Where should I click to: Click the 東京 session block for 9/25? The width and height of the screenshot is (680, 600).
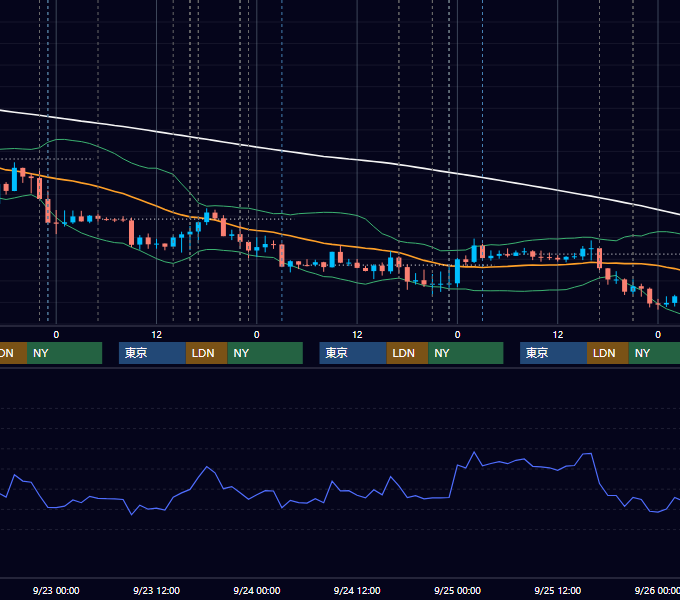[x=553, y=353]
